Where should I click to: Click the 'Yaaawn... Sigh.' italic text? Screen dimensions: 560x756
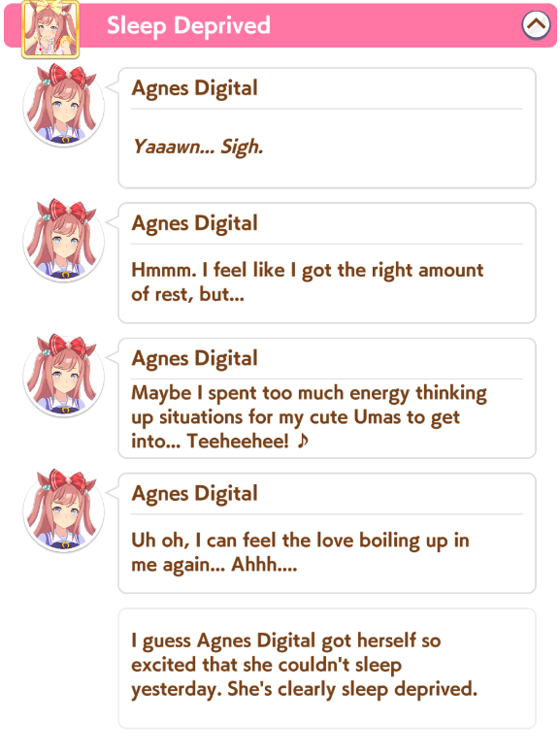tap(198, 148)
